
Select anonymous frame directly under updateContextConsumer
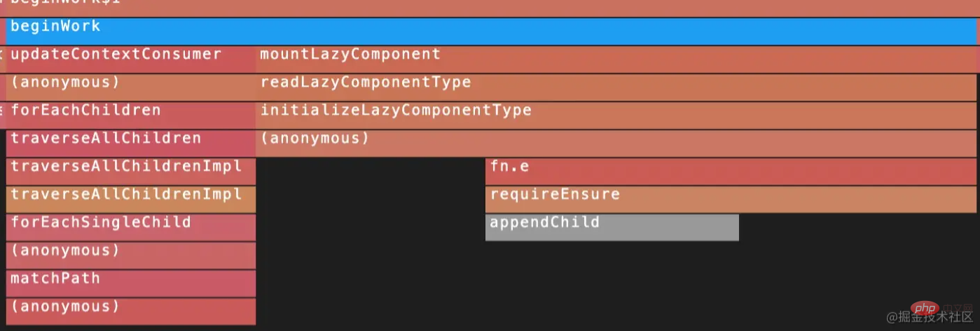130,87
